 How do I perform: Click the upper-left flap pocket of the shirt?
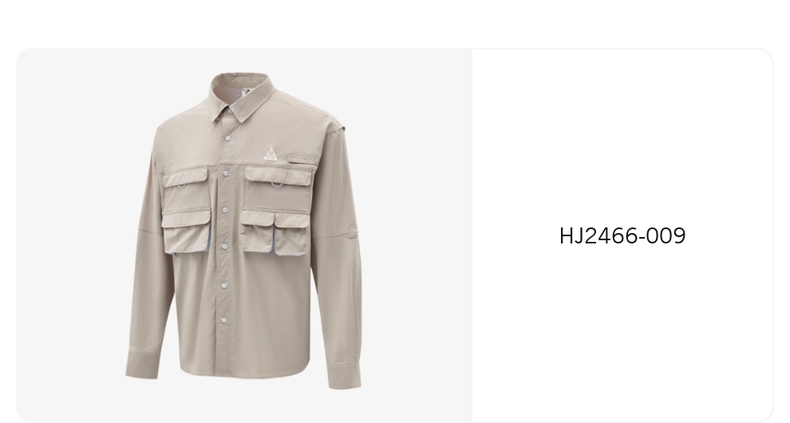pos(185,189)
